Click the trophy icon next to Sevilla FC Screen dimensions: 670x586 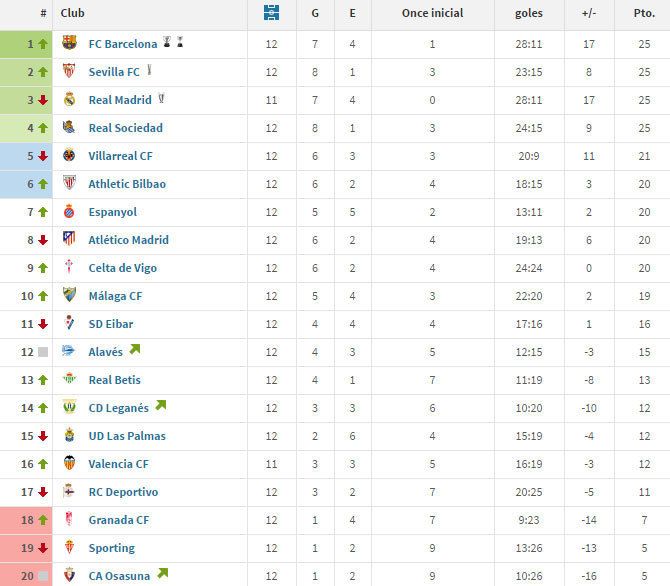pyautogui.click(x=149, y=71)
